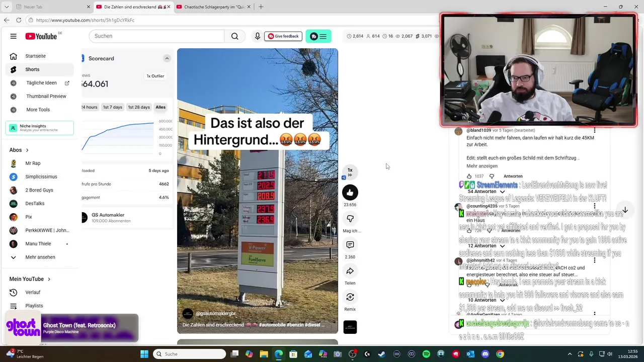Screen dimensions: 644x362
Task: Expand '54 Antworten' replies
Action: coord(486,192)
